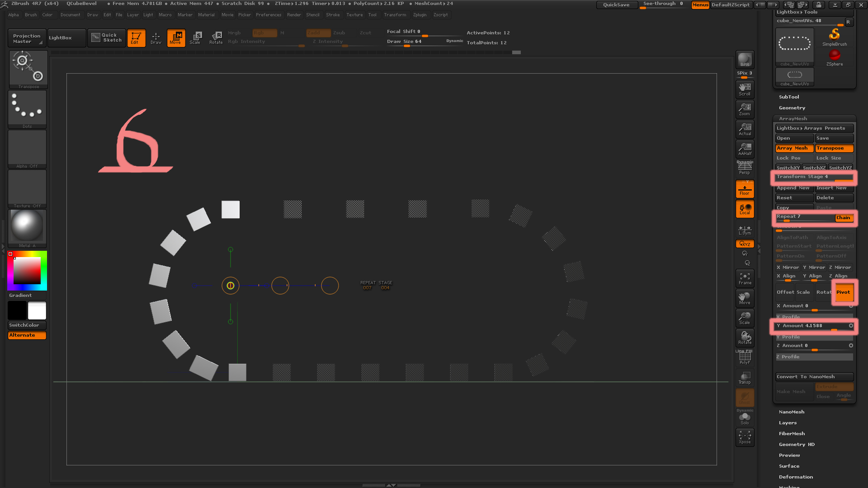The image size is (868, 488).
Task: Open the Brush menu
Action: click(x=31, y=15)
